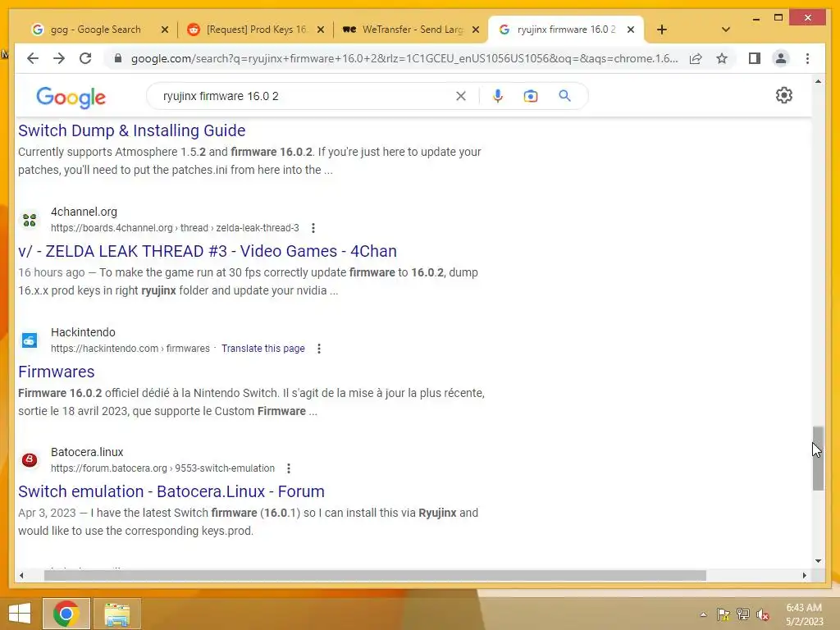Screen dimensions: 840x630
Task: Open network status icon in tray
Action: pyautogui.click(x=743, y=614)
